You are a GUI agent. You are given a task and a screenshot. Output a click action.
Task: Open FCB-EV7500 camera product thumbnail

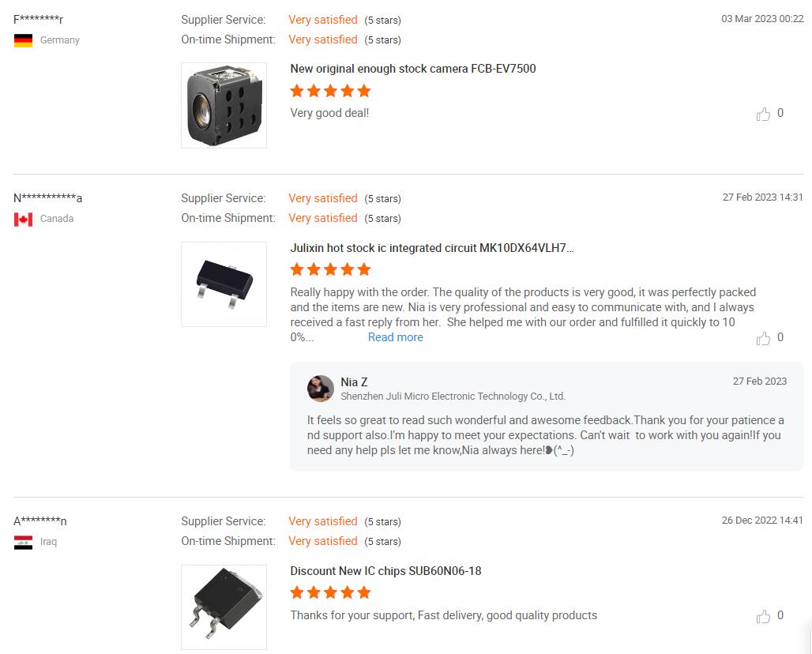[x=224, y=106]
